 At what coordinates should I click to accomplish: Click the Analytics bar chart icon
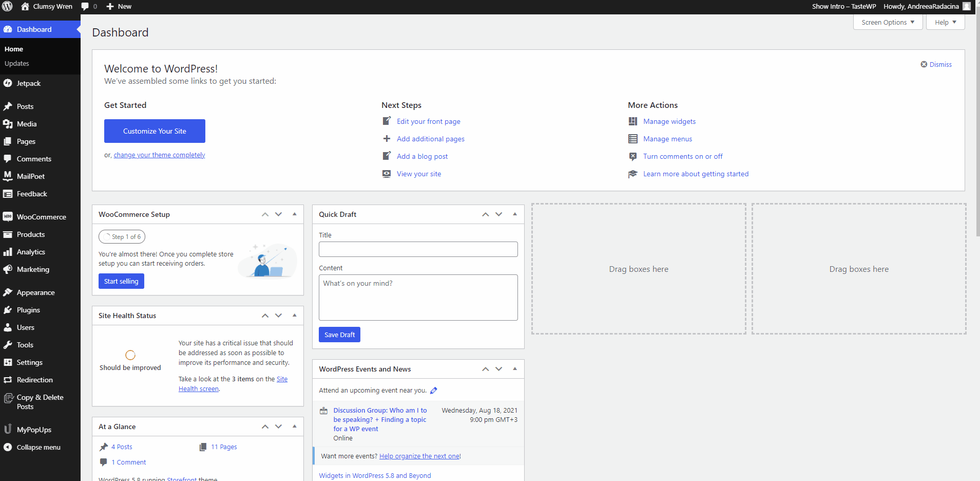click(x=8, y=252)
